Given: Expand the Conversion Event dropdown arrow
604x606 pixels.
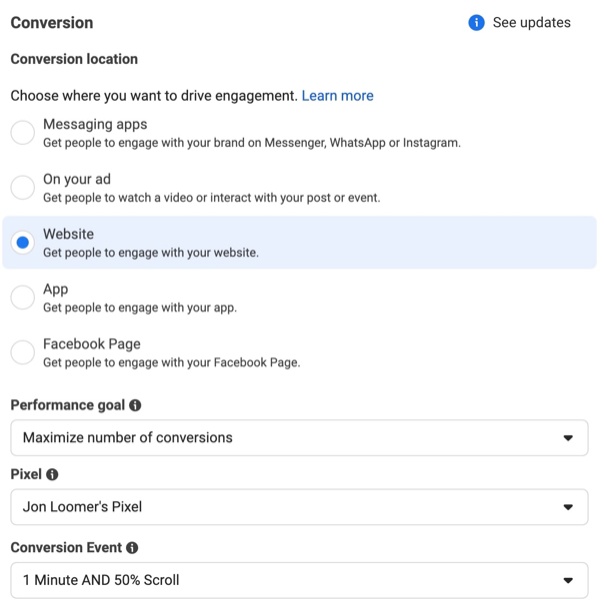Looking at the screenshot, I should coord(568,580).
